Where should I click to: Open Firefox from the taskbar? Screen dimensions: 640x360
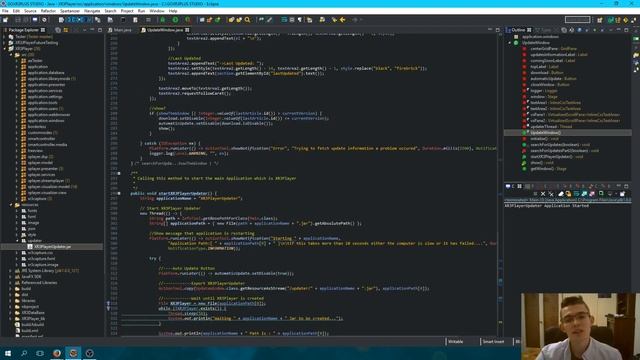pyautogui.click(x=57, y=353)
